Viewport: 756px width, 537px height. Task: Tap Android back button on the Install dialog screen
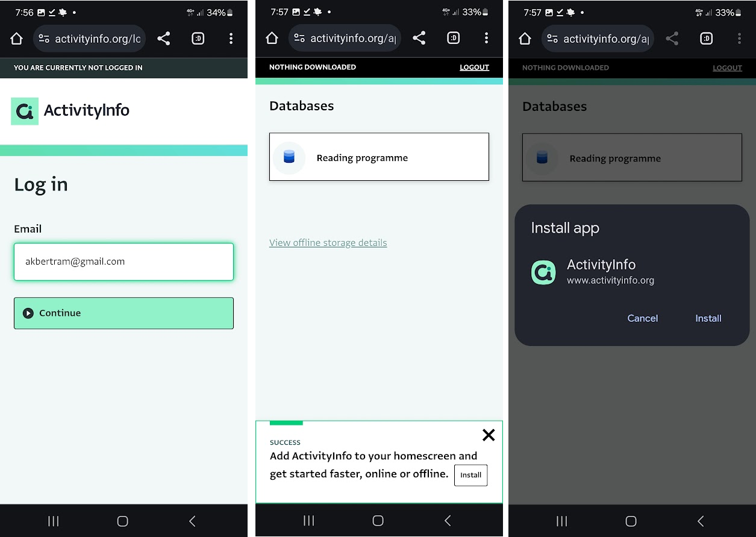point(701,521)
